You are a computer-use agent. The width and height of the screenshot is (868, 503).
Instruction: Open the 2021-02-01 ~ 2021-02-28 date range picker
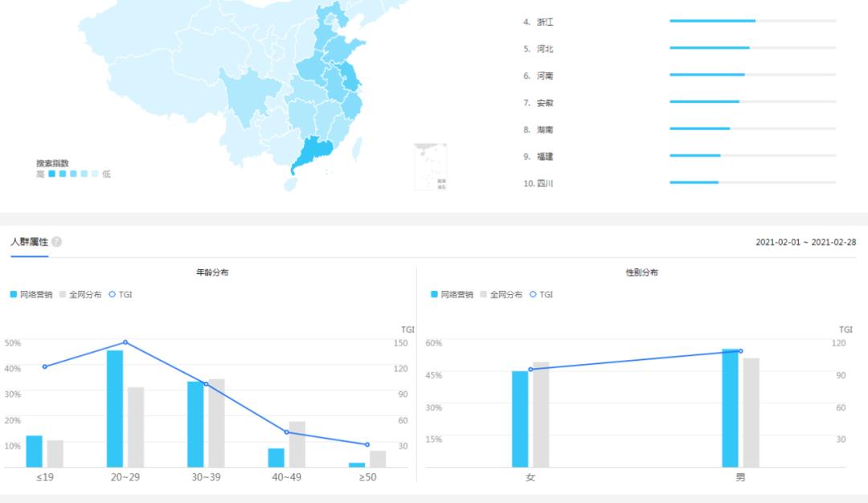point(808,242)
